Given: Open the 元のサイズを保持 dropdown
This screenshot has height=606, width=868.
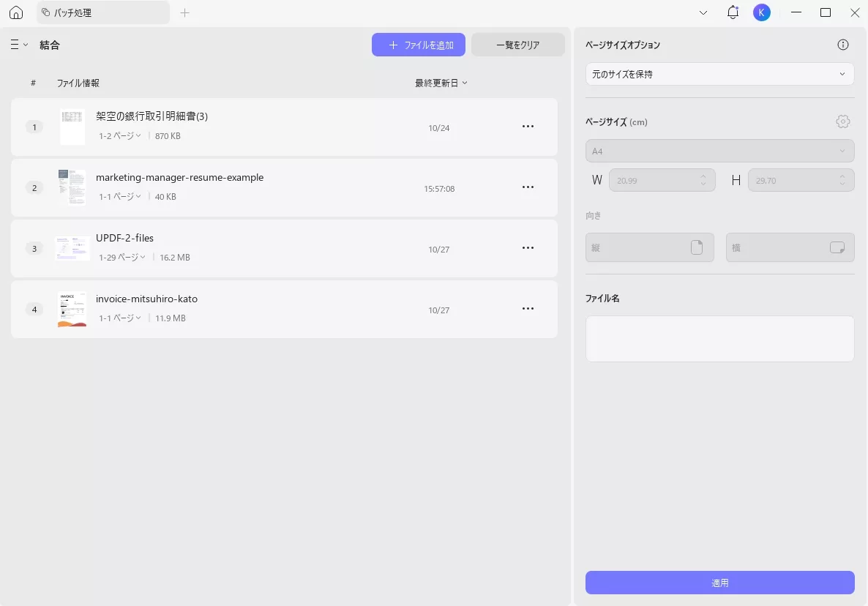Looking at the screenshot, I should [719, 74].
